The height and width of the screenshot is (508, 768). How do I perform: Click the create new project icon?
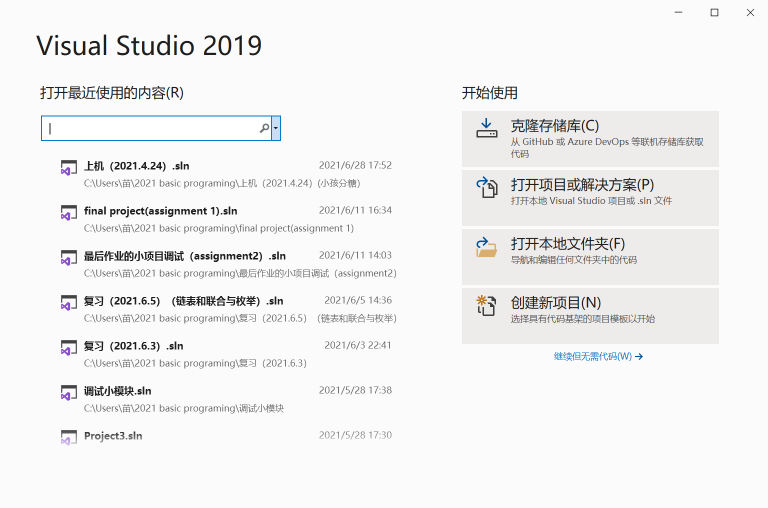tap(487, 305)
